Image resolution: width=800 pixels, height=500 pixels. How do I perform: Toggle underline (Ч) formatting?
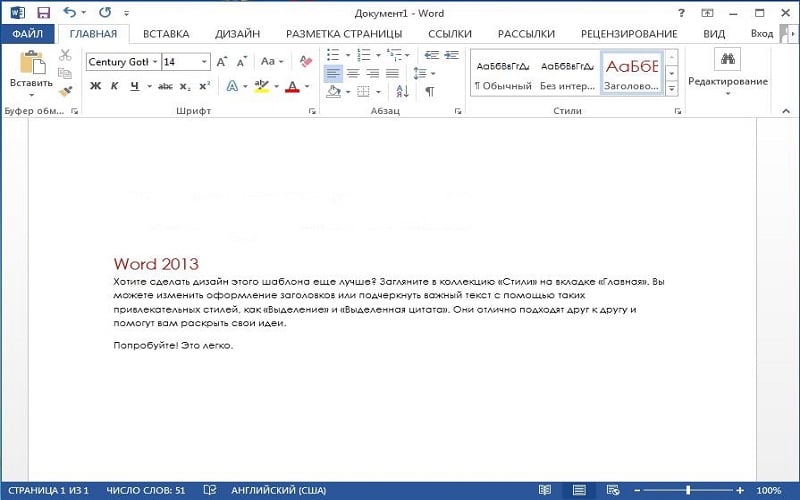pos(134,86)
